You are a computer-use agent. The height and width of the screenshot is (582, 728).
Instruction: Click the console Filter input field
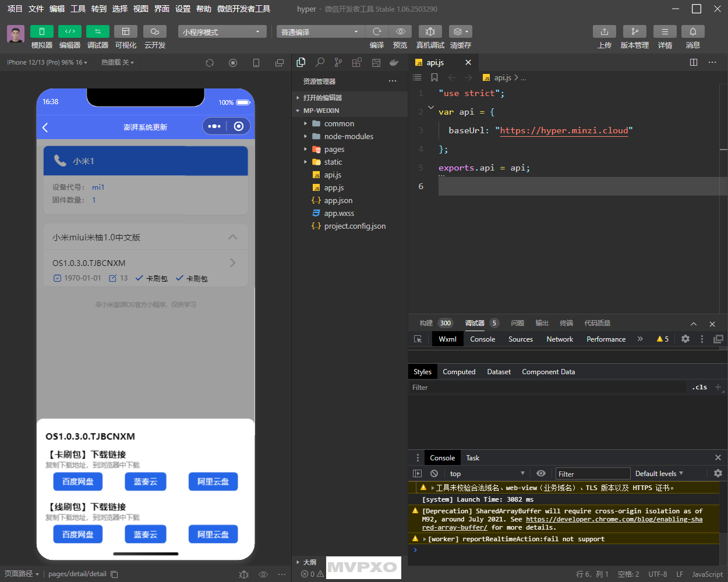[x=593, y=474]
